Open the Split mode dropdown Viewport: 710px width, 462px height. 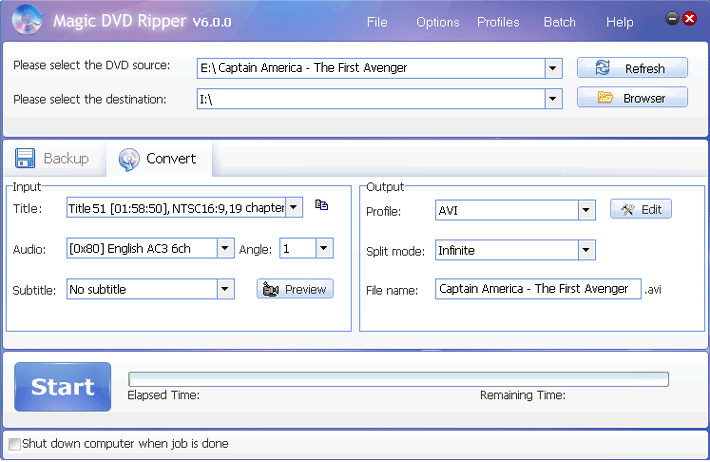(586, 250)
